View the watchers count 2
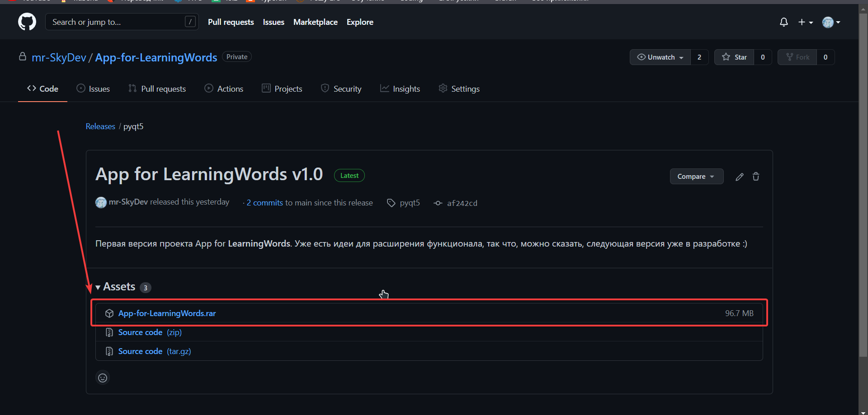The image size is (868, 415). click(x=699, y=57)
